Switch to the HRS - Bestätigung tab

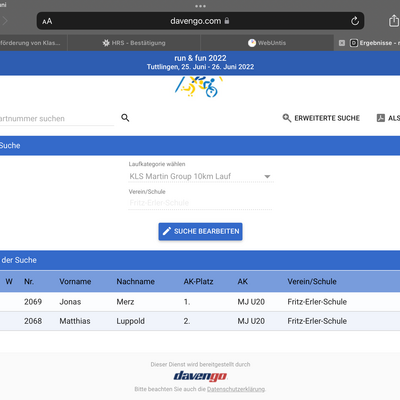pos(134,43)
